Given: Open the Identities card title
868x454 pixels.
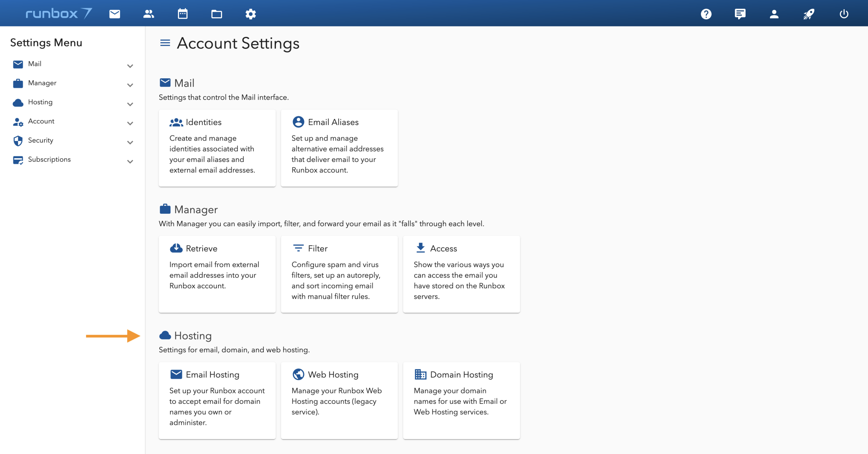Looking at the screenshot, I should tap(203, 122).
